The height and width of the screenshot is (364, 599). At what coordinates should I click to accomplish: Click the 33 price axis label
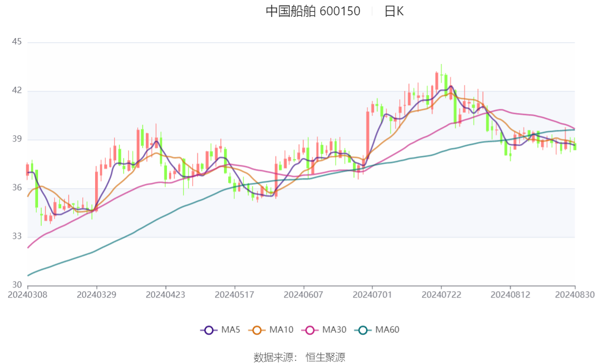[x=17, y=236]
